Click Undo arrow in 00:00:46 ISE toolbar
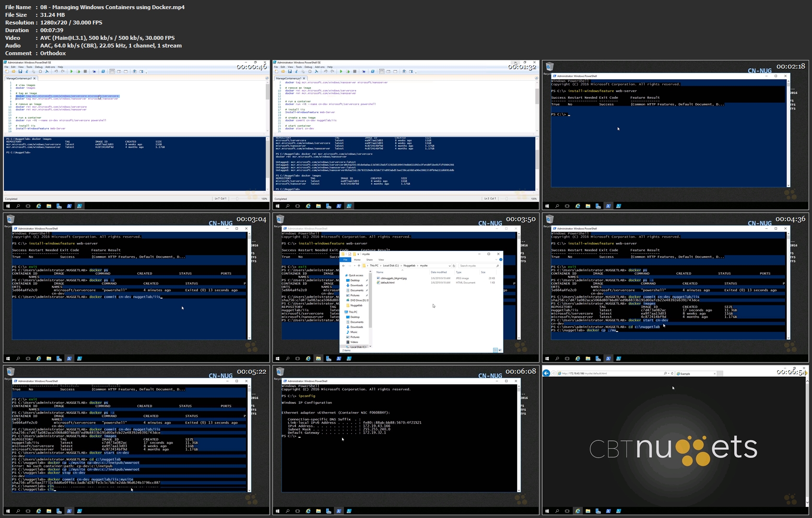 pos(56,71)
